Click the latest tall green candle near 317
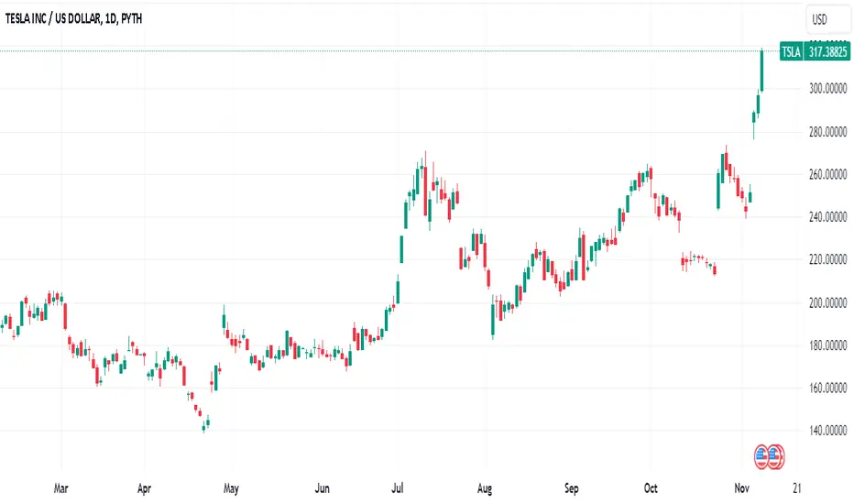The height and width of the screenshot is (504, 854). pyautogui.click(x=762, y=71)
